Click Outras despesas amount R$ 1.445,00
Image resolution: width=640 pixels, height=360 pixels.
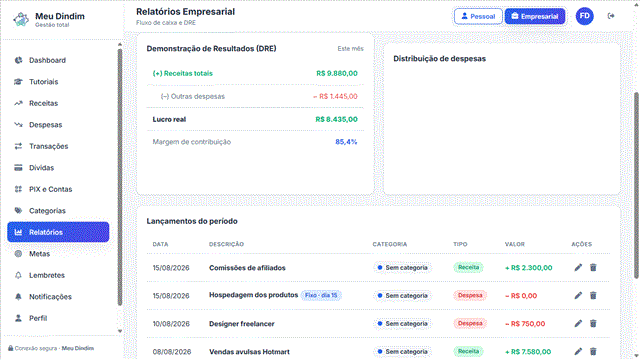[335, 96]
